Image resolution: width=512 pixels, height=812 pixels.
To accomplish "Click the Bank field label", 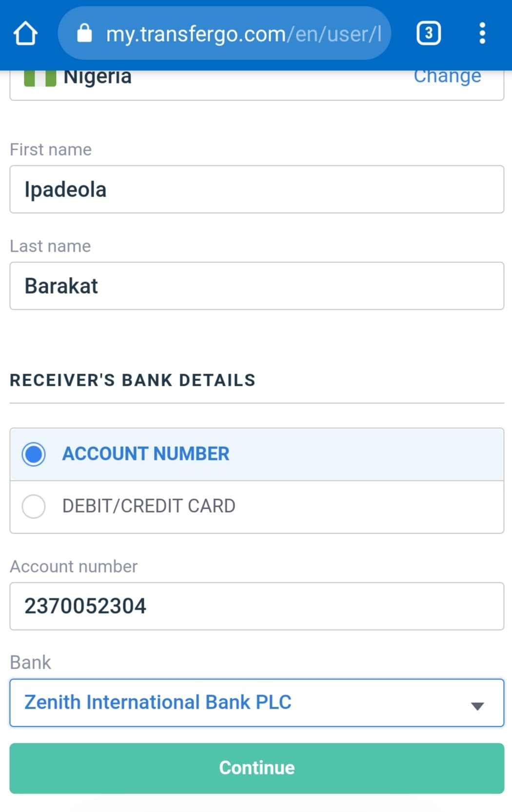I will [30, 662].
